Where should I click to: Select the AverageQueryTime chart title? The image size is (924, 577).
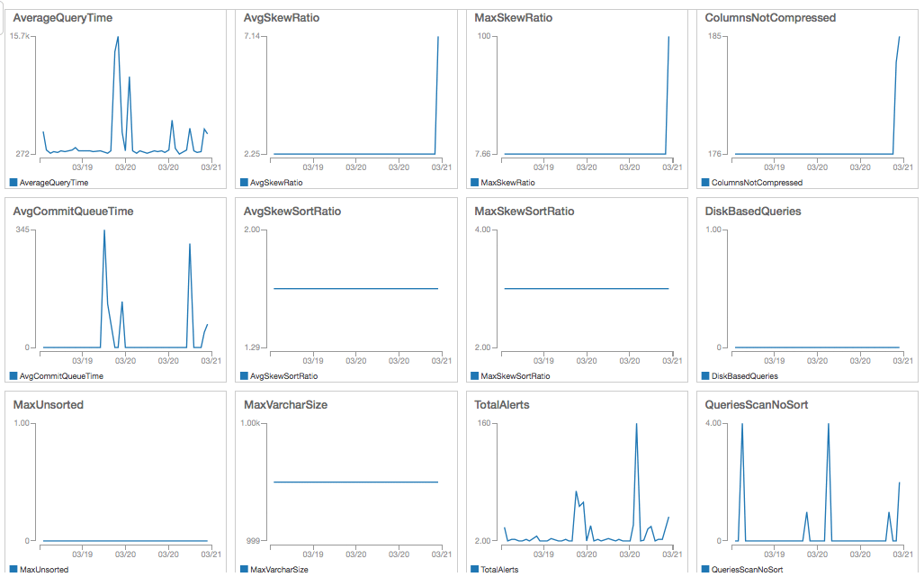63,17
